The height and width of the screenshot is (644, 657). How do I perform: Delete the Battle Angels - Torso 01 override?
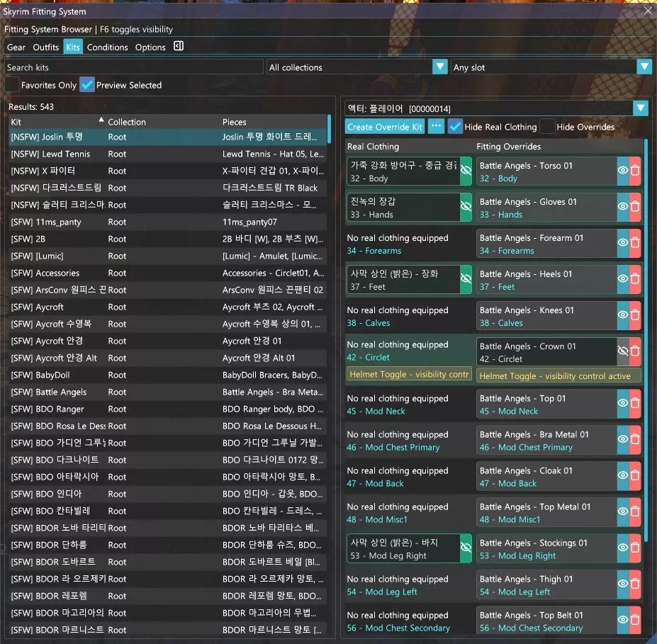pos(635,171)
